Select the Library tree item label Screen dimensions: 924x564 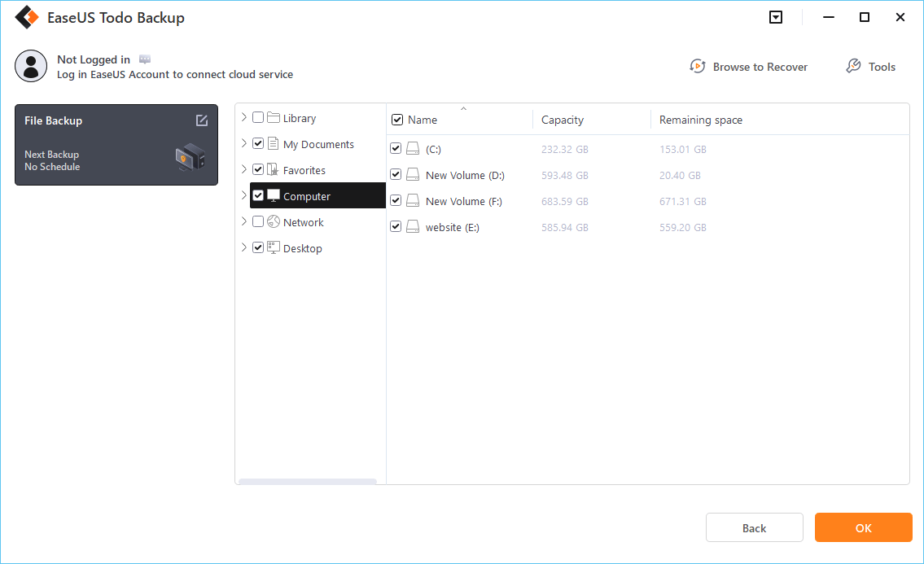click(x=300, y=119)
